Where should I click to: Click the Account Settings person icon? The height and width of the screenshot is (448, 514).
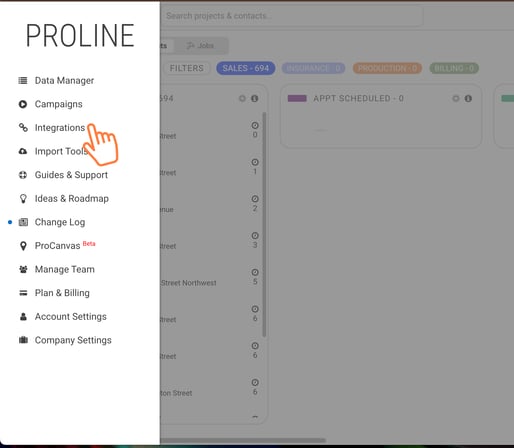(23, 317)
